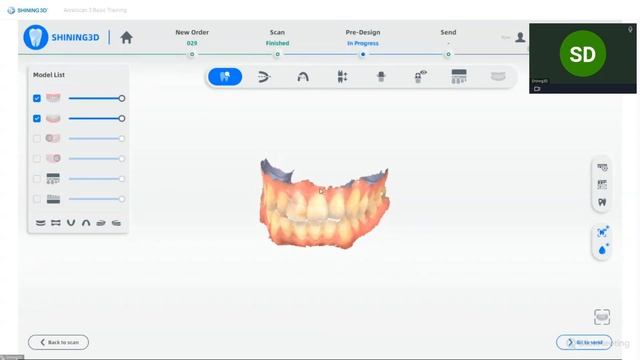Click the middle icon in right tool pill

coord(602,184)
